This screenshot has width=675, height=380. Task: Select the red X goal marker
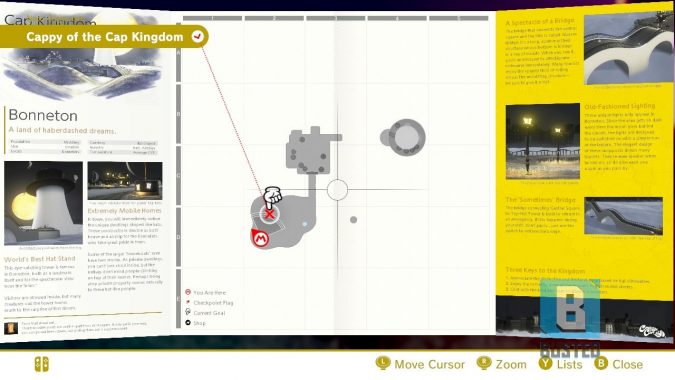pyautogui.click(x=269, y=214)
